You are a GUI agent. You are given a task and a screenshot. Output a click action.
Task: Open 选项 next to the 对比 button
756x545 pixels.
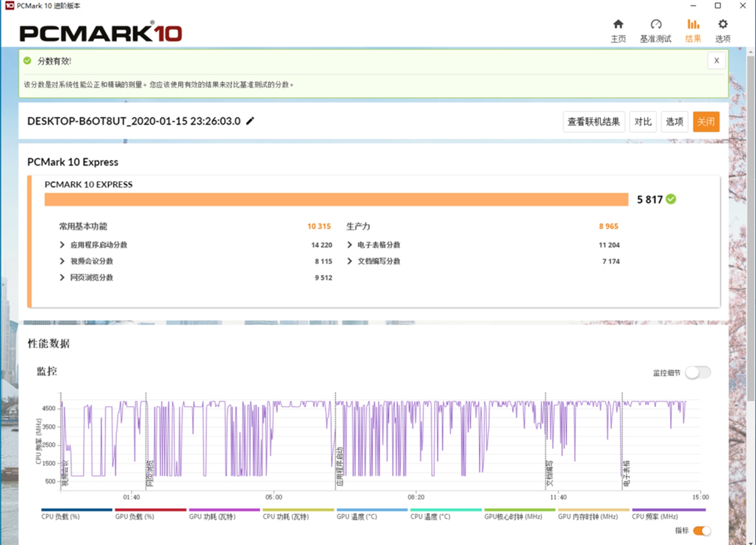coord(675,121)
